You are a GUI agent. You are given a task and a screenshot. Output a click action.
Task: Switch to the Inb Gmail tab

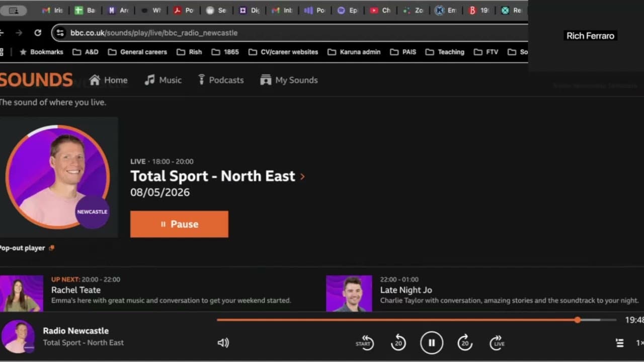[281, 10]
